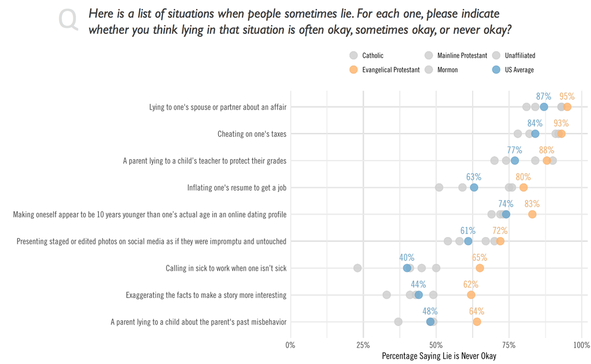The width and height of the screenshot is (591, 364).
Task: Select the 'Exaggerating the facts' row label
Action: pos(206,296)
